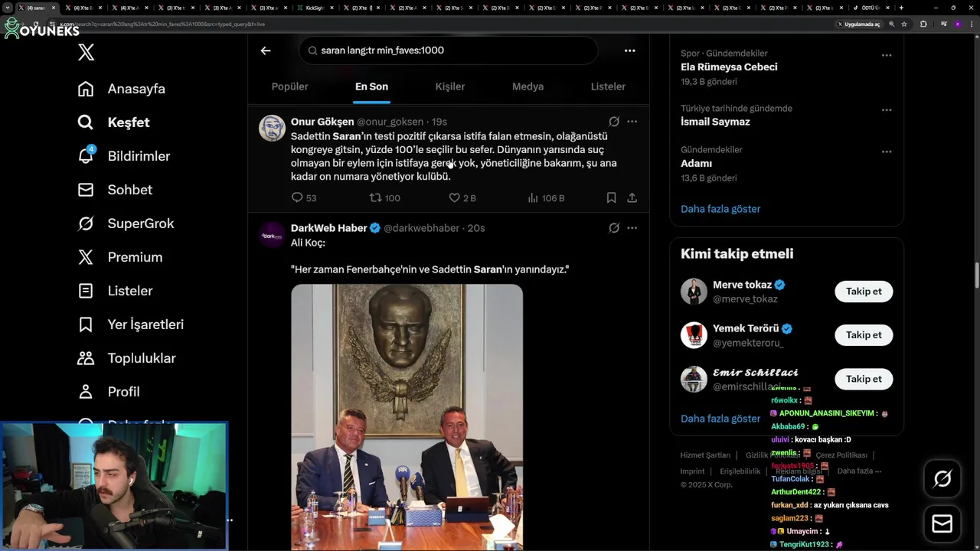Open more options on Onur Gökşen's post
This screenshot has width=980, height=551.
[632, 122]
